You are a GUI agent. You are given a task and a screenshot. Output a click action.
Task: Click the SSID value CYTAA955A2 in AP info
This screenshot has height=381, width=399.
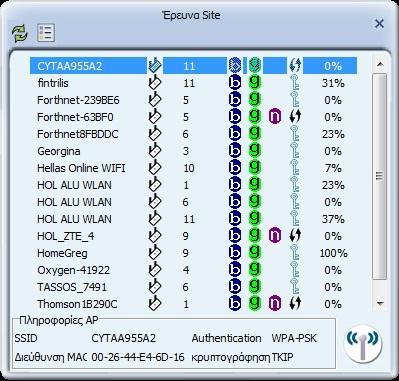(x=123, y=338)
